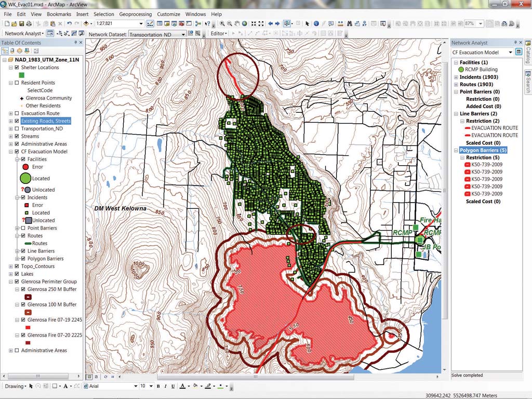Show the Network Analyst window button
Image resolution: width=532 pixels, height=399 pixels.
(x=50, y=34)
